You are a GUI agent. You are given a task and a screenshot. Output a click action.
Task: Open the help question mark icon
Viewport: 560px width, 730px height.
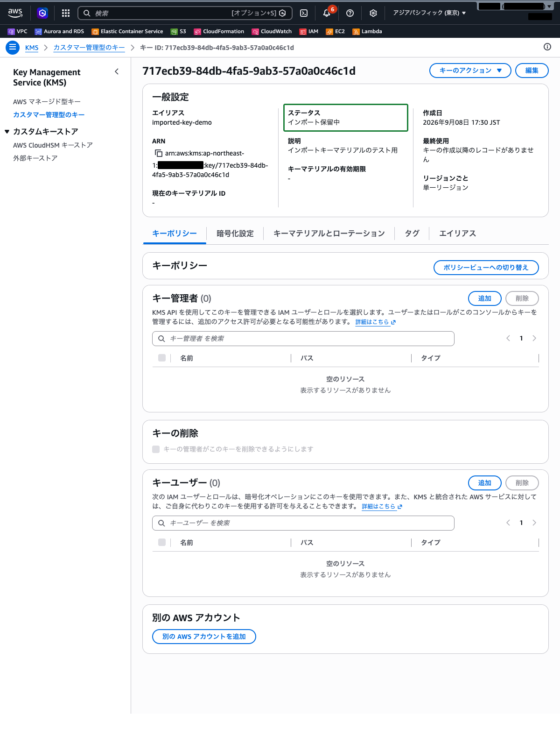[350, 13]
